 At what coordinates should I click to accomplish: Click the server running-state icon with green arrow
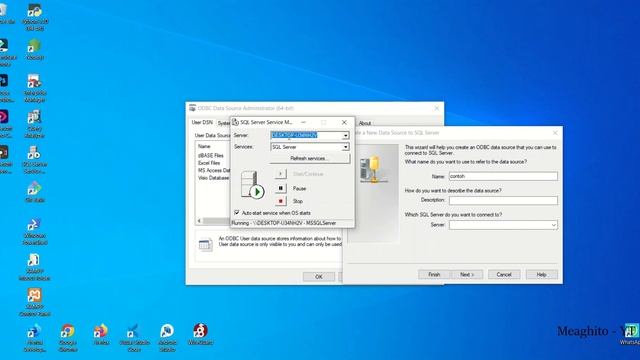point(252,185)
